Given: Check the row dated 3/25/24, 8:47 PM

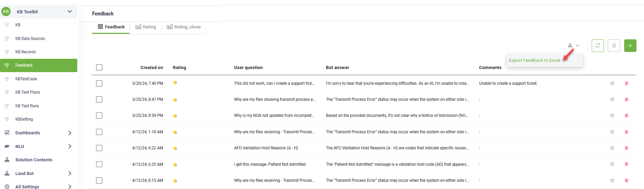Looking at the screenshot, I should click(99, 99).
